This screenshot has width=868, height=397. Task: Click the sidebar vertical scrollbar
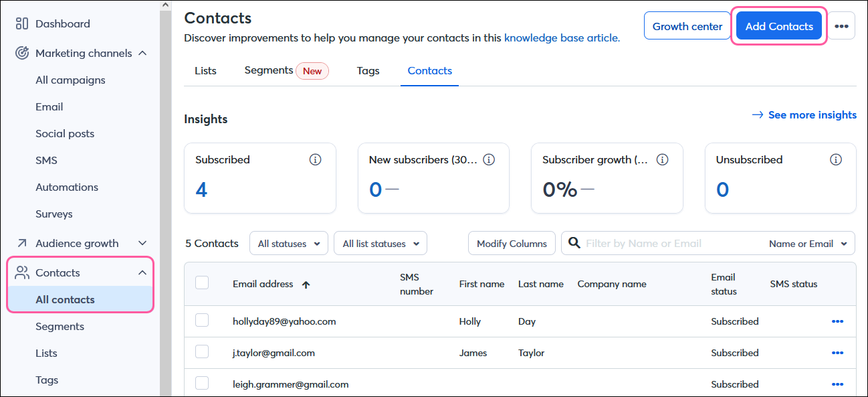(x=165, y=204)
